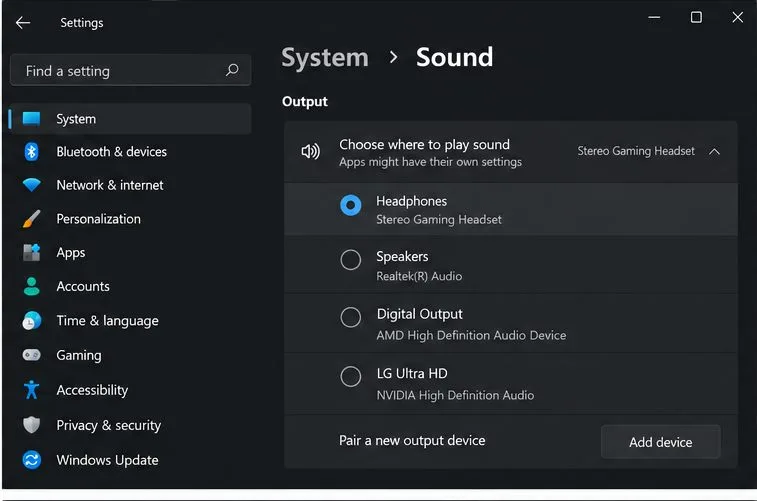Open the Apps settings page
The height and width of the screenshot is (501, 757).
pyautogui.click(x=130, y=252)
